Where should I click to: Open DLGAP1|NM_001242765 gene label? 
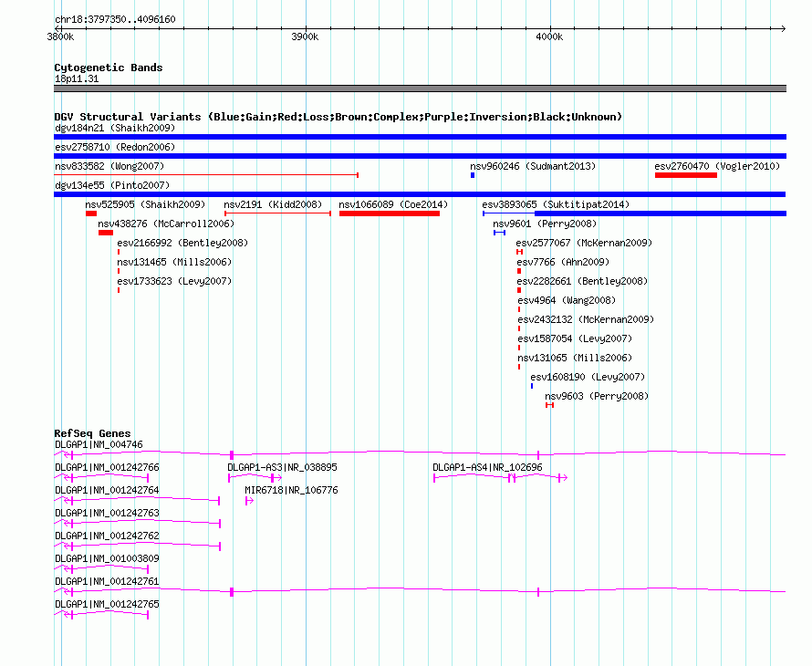click(x=107, y=604)
